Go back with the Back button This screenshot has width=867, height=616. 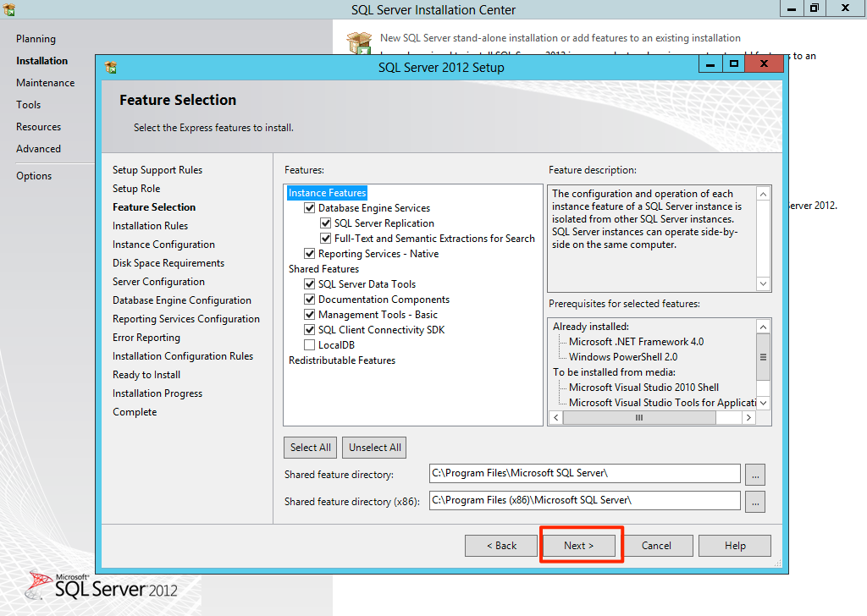(x=501, y=546)
